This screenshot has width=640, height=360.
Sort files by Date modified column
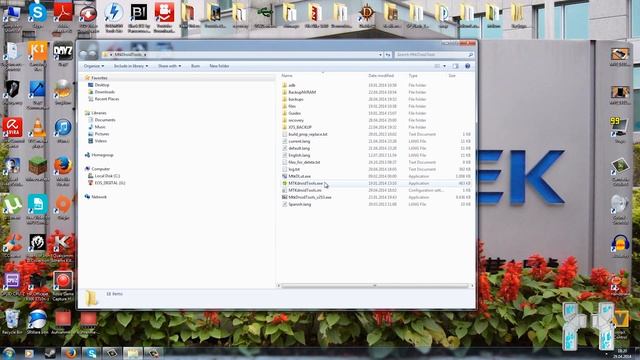click(381, 76)
